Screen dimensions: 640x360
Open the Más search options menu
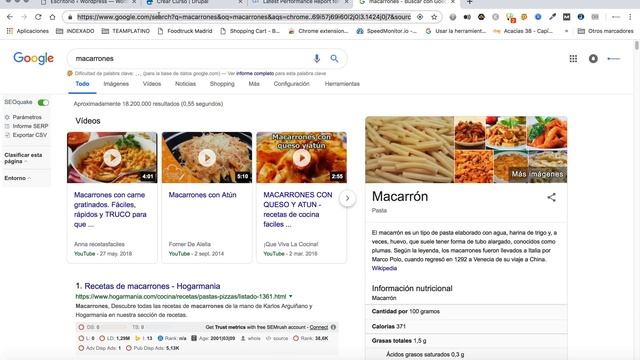pyautogui.click(x=254, y=84)
